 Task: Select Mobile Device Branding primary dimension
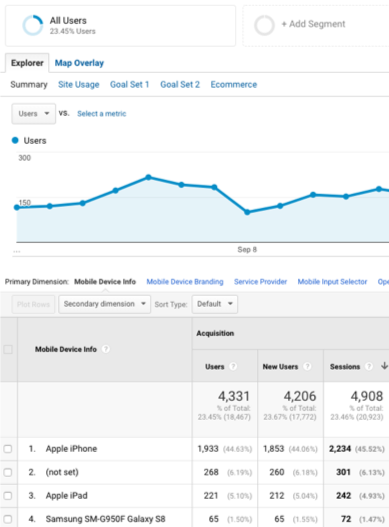(185, 282)
